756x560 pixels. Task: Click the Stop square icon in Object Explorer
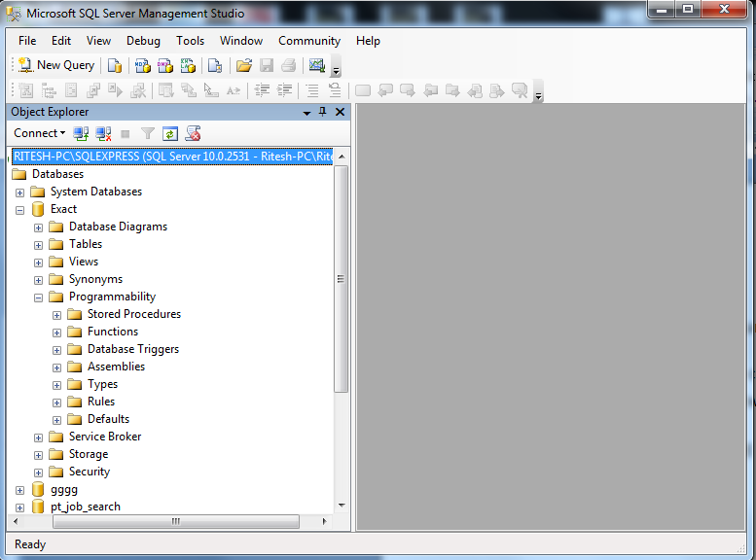[x=126, y=134]
